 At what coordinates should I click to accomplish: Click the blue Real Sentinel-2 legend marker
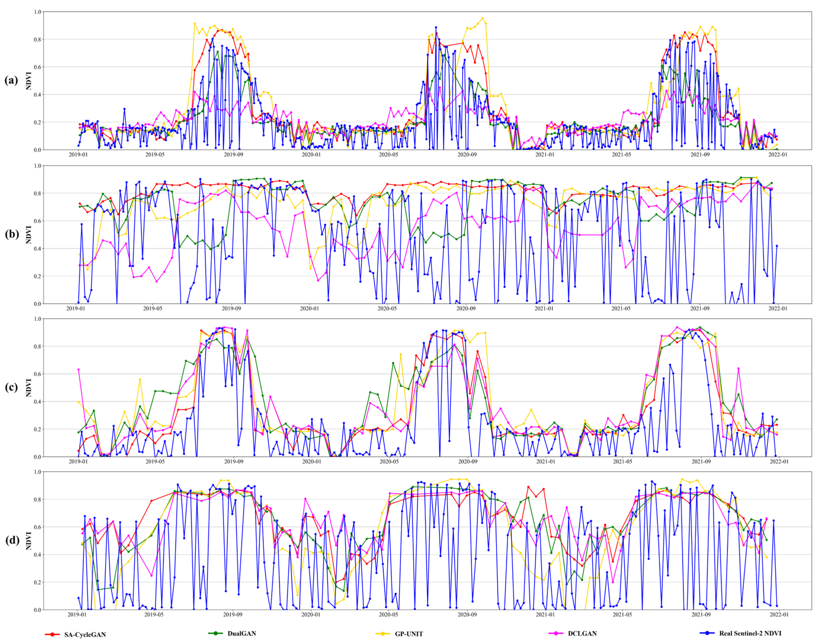[707, 633]
